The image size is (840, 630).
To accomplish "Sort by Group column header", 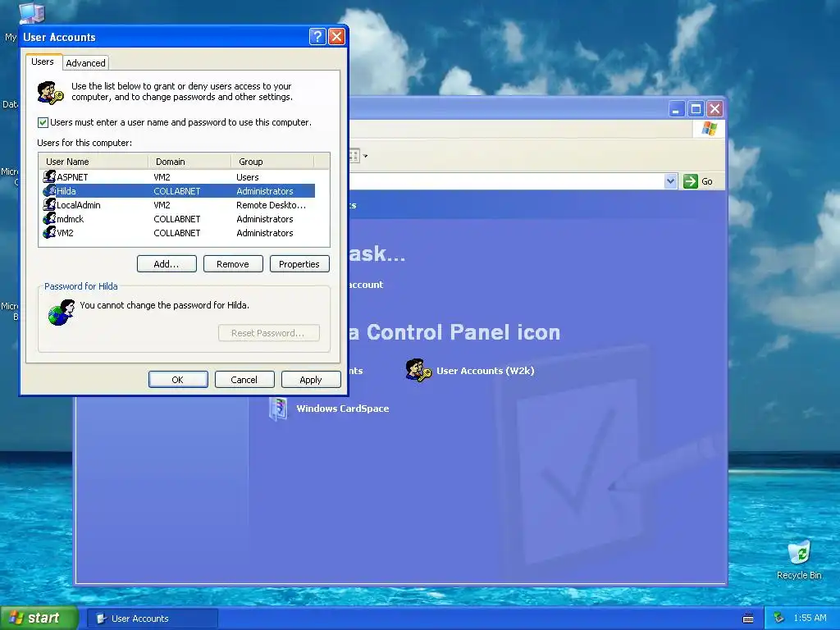I will 272,162.
